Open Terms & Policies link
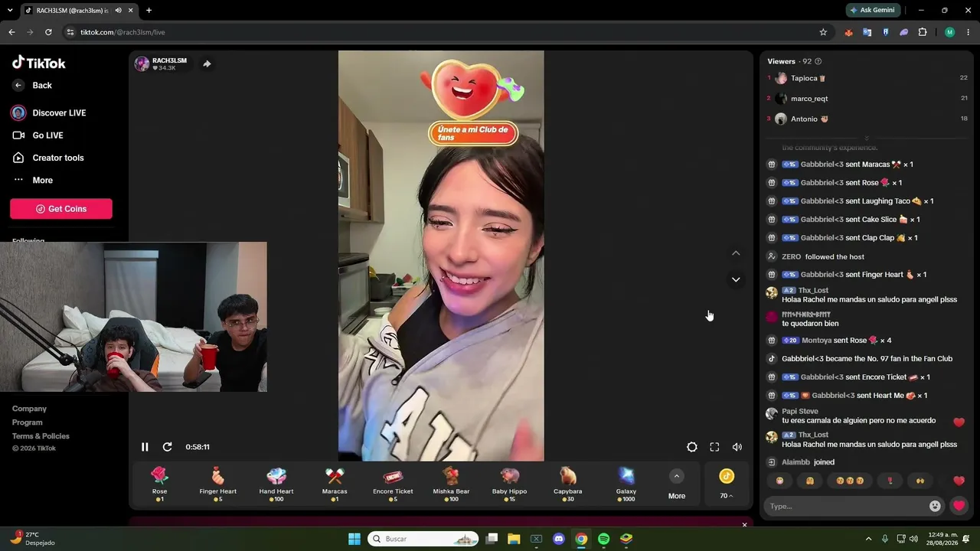980x551 pixels. (x=41, y=436)
